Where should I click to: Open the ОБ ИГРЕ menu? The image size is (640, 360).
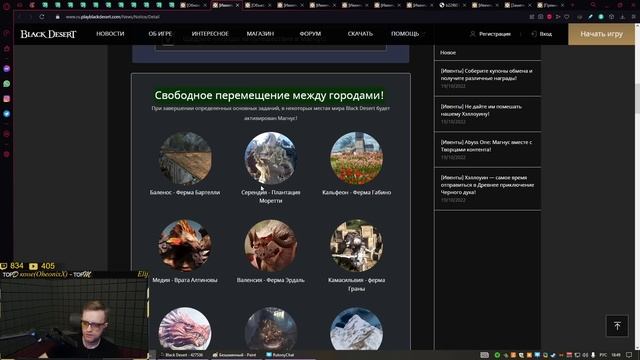[x=160, y=34]
